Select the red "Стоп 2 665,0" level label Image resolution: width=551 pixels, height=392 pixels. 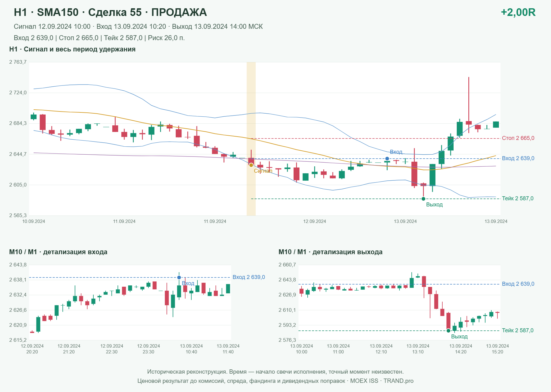518,138
